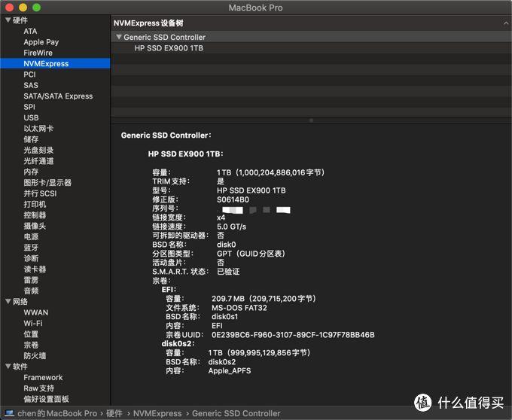Click the Apple_APFS content value
This screenshot has width=512, height=420.
[x=230, y=371]
